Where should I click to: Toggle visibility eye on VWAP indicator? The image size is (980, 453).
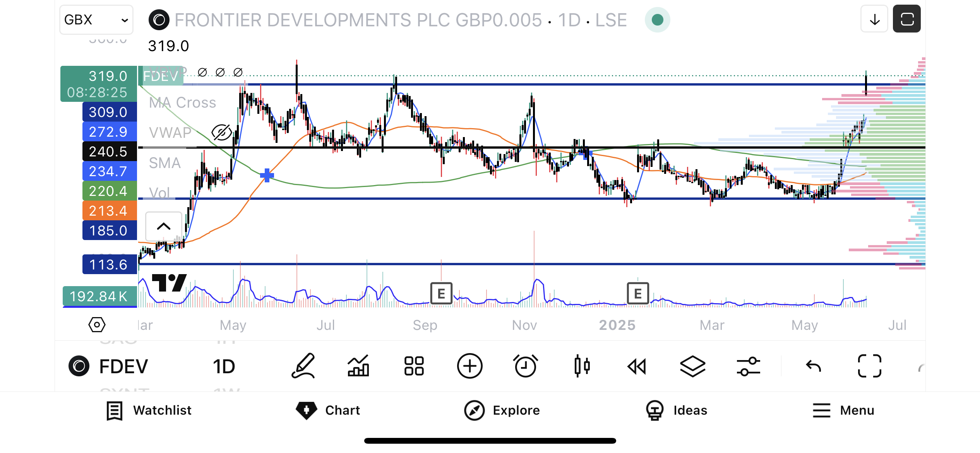point(222,132)
